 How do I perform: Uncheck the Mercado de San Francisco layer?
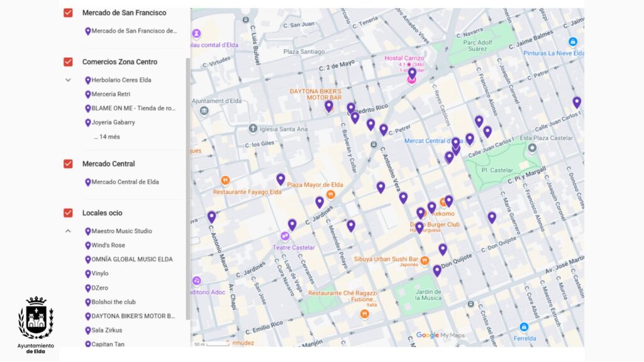tap(68, 13)
